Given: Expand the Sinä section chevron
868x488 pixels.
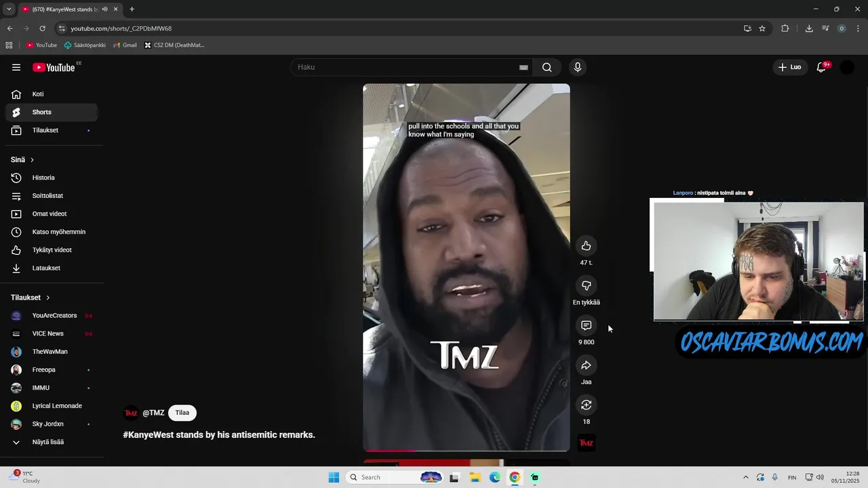Looking at the screenshot, I should pyautogui.click(x=32, y=160).
